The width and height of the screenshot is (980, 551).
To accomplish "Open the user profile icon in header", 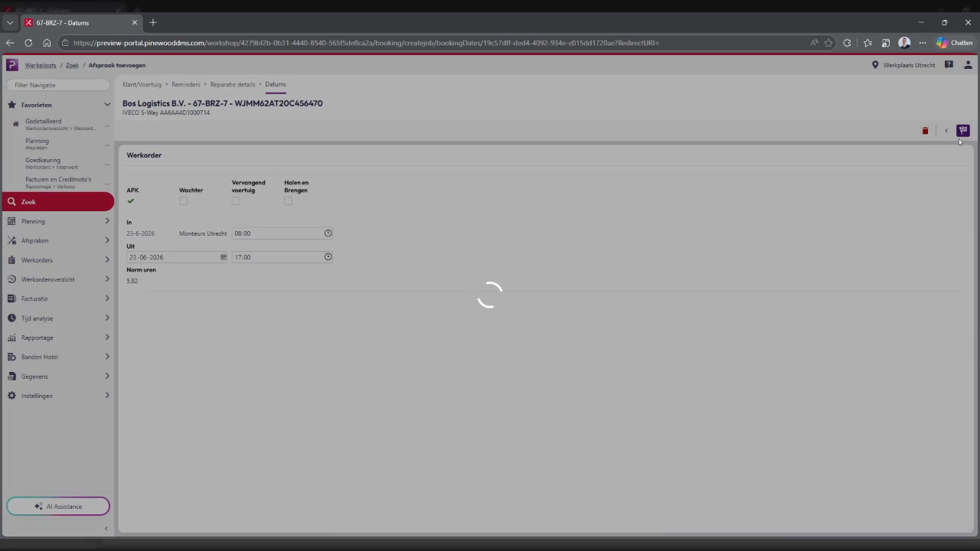I will tap(968, 65).
